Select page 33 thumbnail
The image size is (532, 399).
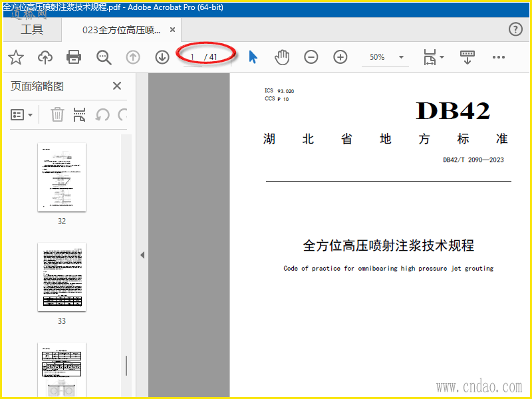(62, 277)
